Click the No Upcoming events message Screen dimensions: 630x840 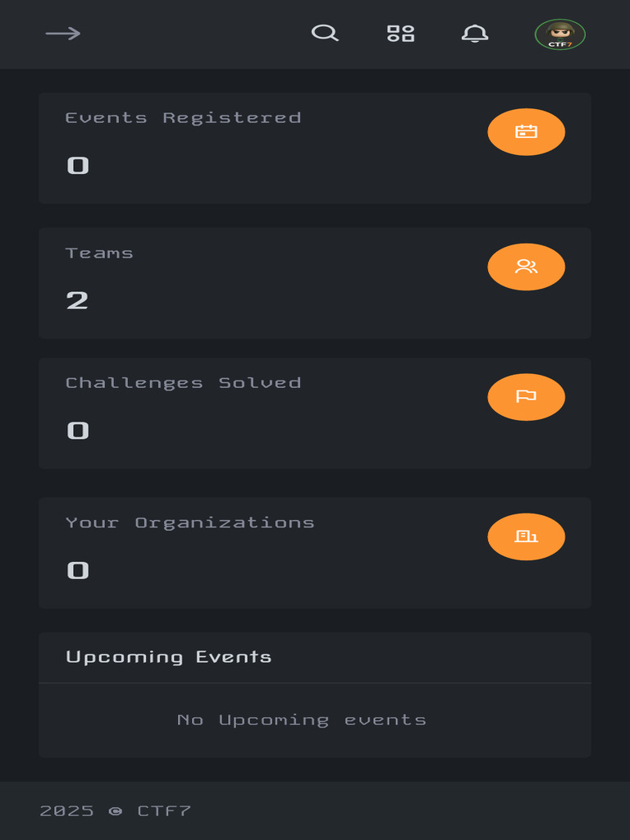click(x=302, y=720)
